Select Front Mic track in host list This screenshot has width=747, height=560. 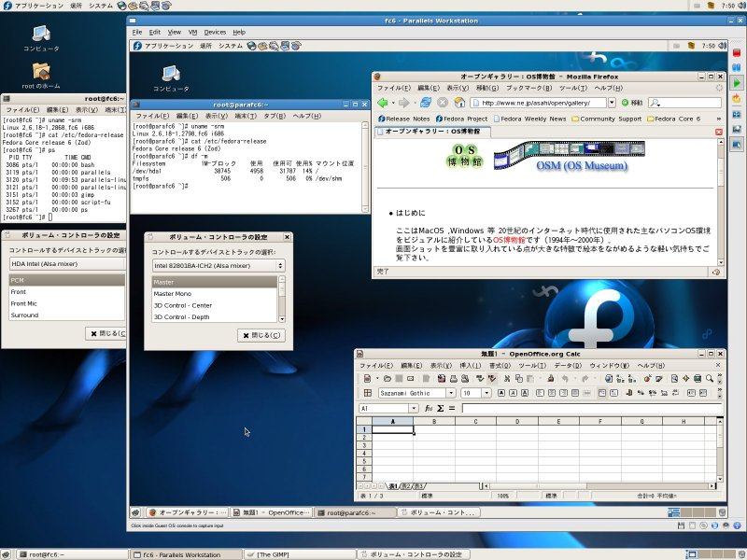66,303
